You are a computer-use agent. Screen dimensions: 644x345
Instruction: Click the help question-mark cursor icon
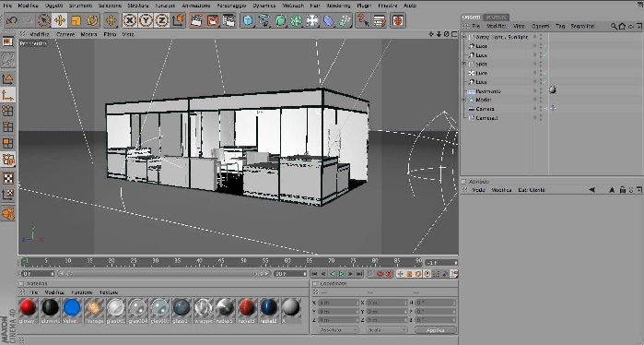click(363, 20)
